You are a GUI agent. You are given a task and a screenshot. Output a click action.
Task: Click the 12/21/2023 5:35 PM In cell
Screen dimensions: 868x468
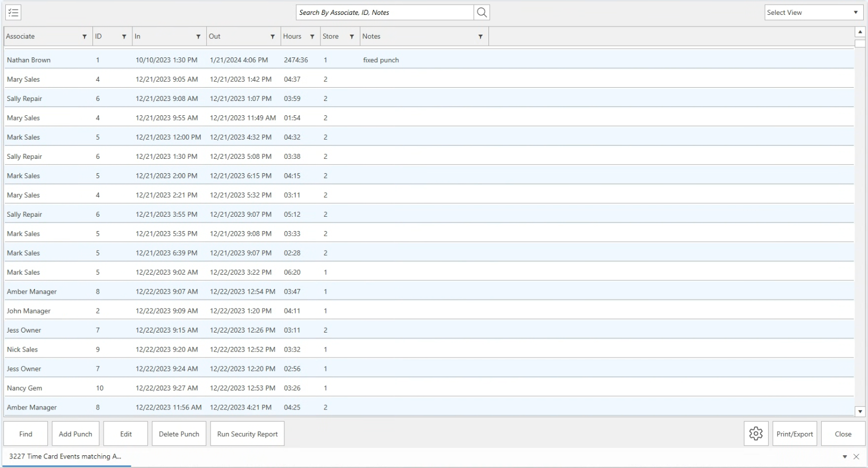(166, 234)
